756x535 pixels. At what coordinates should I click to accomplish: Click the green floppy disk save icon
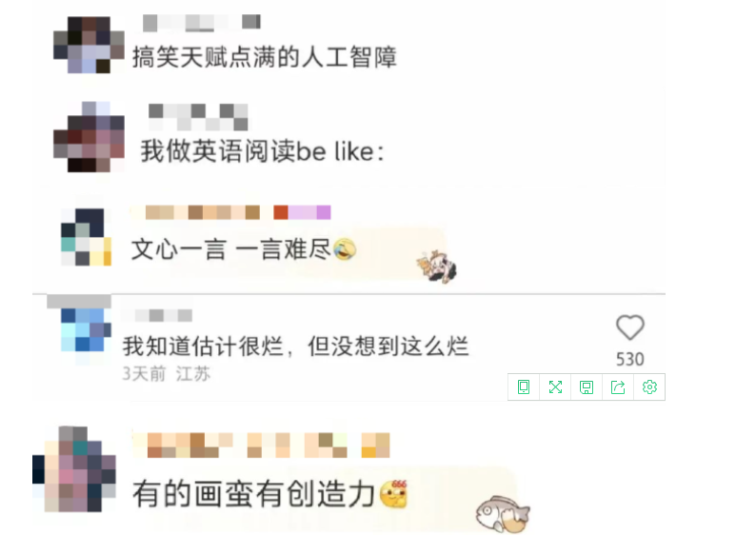(x=587, y=387)
